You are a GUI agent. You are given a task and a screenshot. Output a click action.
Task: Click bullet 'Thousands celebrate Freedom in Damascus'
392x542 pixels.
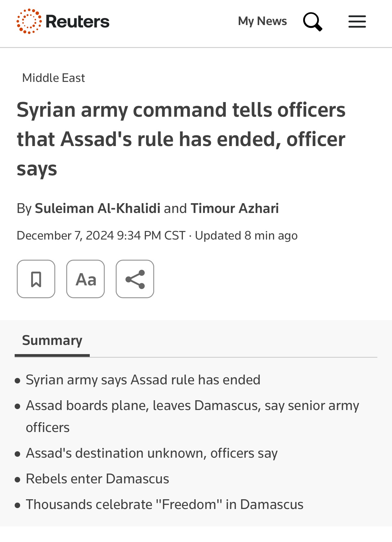tap(165, 505)
